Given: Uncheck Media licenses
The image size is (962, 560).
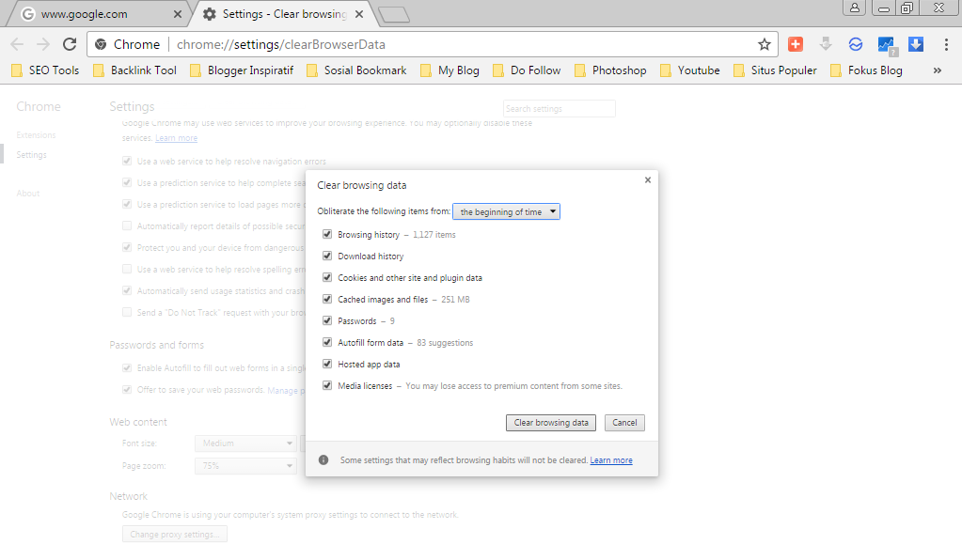Looking at the screenshot, I should [x=327, y=385].
